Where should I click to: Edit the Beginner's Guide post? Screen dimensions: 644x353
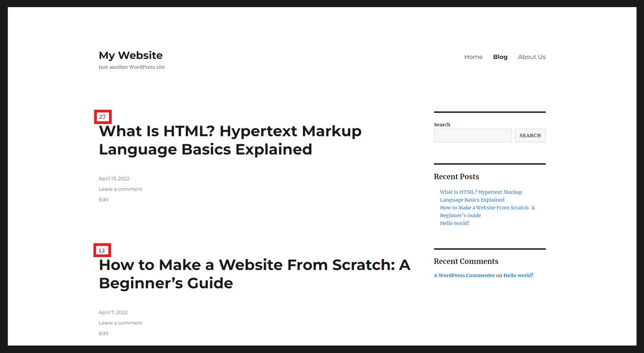pos(103,333)
